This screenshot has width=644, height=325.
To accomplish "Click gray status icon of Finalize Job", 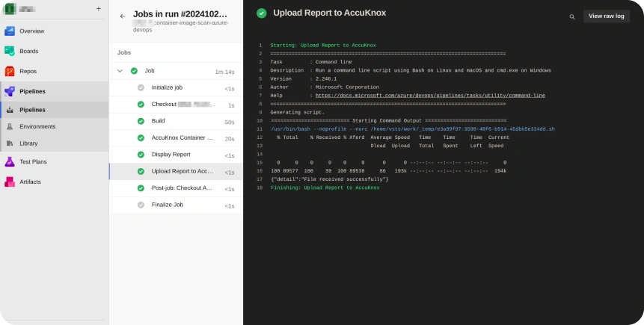I will point(141,205).
